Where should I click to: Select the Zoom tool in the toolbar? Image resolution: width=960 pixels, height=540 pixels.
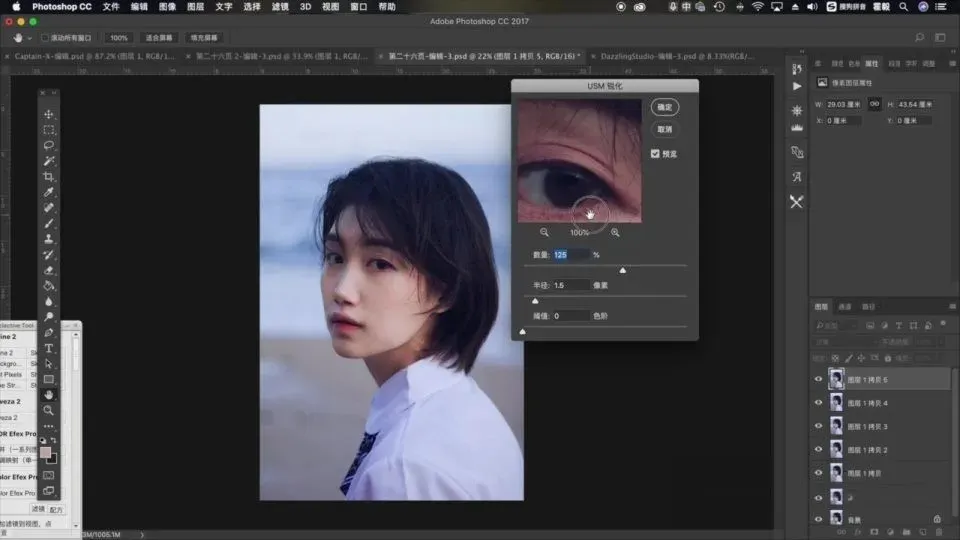(48, 410)
